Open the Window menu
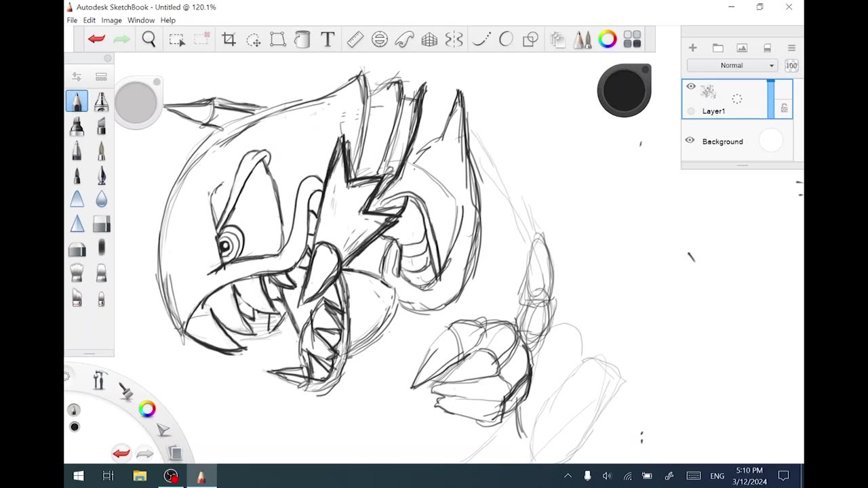868x488 pixels. point(141,20)
